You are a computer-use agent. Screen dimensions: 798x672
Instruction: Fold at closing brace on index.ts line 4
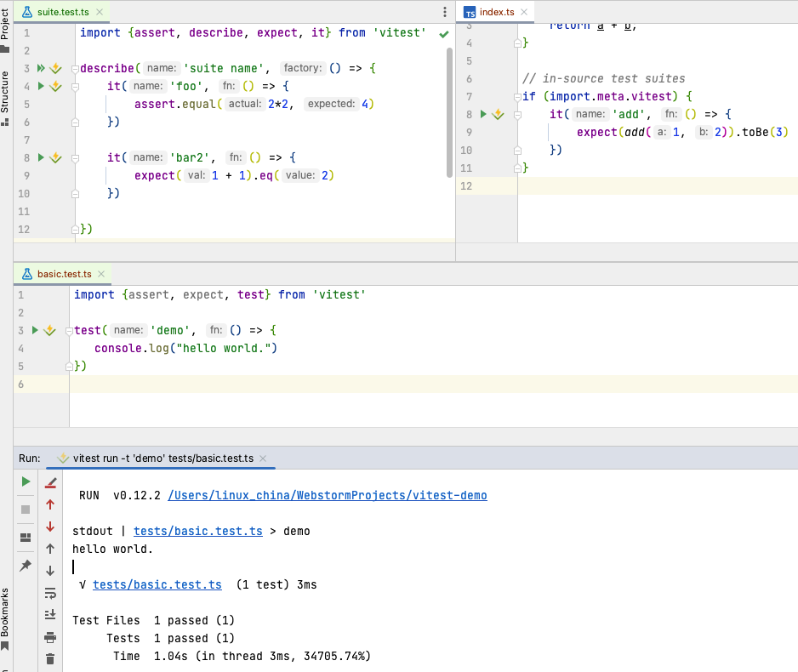pos(517,43)
